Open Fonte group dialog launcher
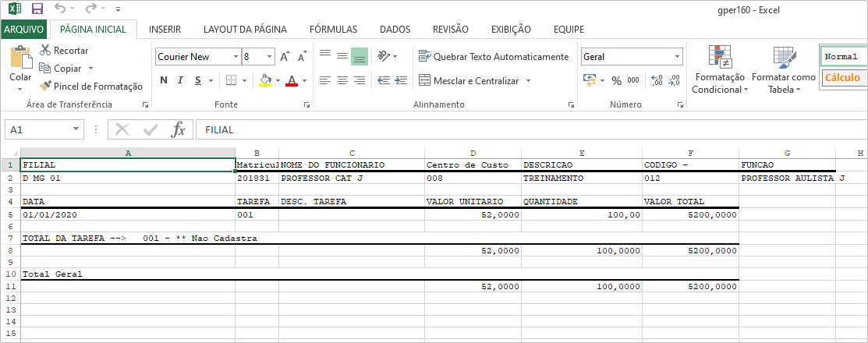868x343 pixels. 306,104
